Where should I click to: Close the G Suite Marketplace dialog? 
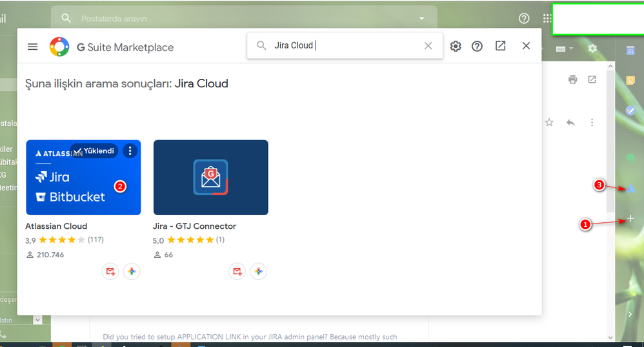(526, 46)
